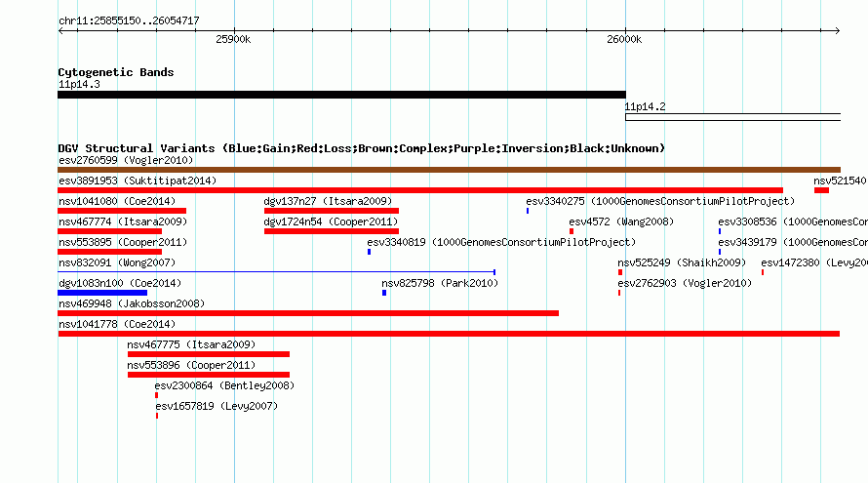Click dgv137n27 (Itsara2009) label

coord(328,202)
